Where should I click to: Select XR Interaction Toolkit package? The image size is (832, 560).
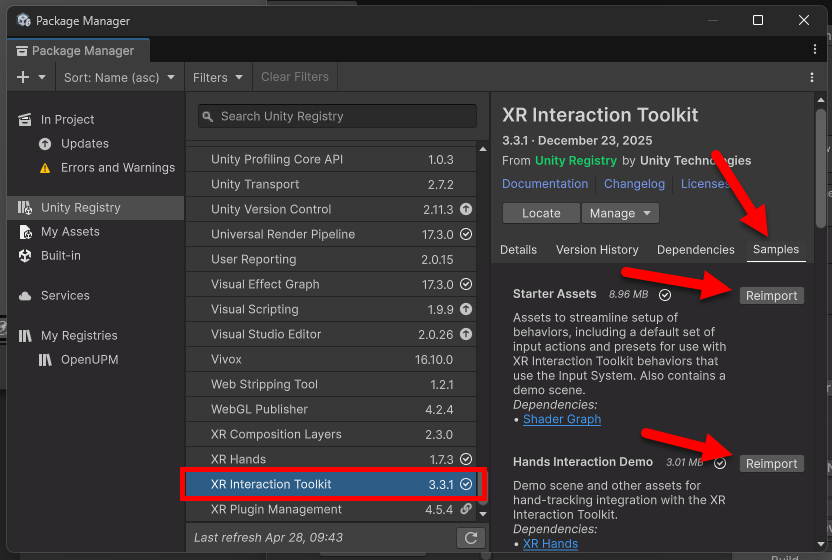click(331, 484)
